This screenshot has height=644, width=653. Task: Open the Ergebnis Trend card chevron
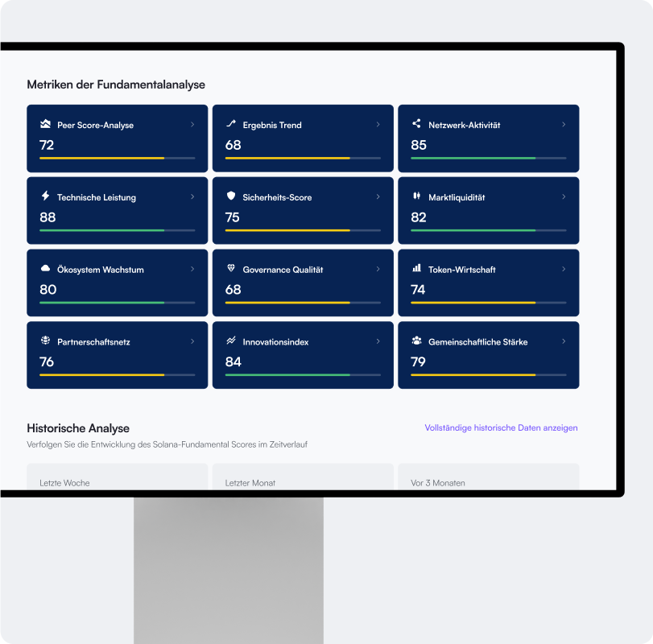coord(378,125)
